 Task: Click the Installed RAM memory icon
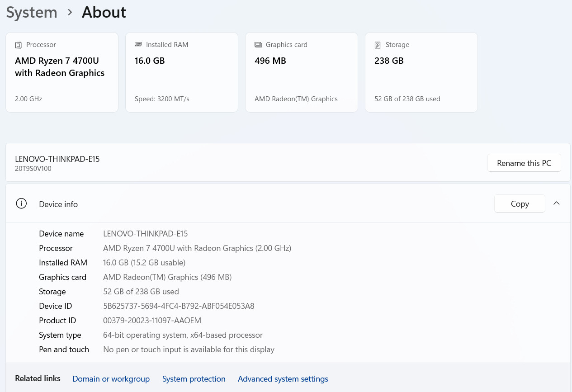[x=138, y=44]
